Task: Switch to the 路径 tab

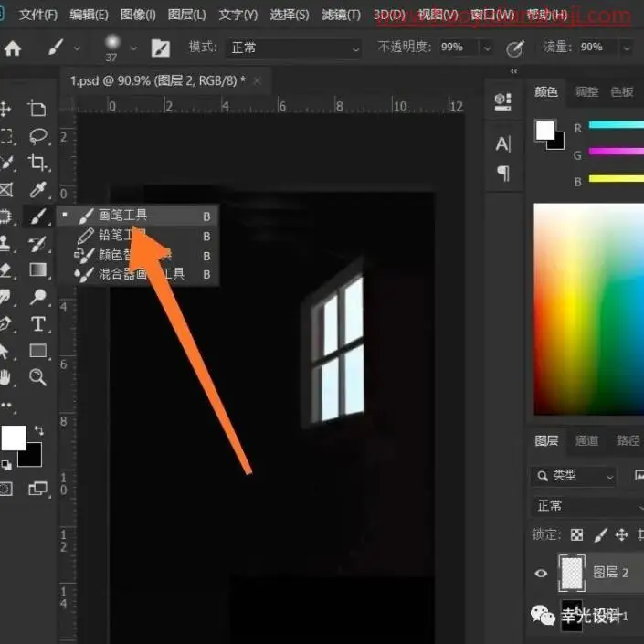Action: [628, 440]
